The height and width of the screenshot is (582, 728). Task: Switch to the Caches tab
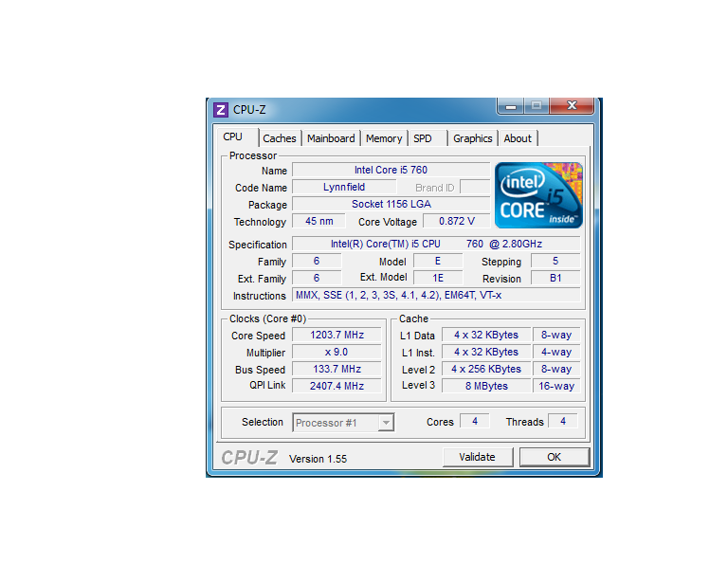click(x=280, y=138)
